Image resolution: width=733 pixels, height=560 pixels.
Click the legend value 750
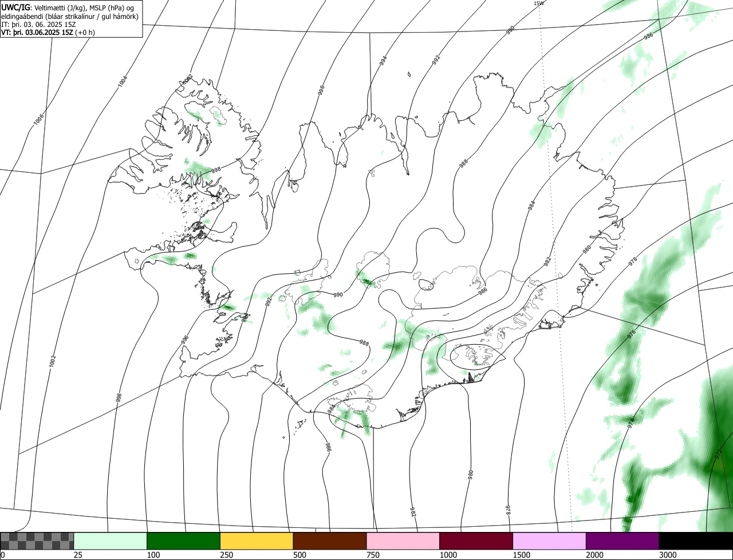[x=373, y=555]
